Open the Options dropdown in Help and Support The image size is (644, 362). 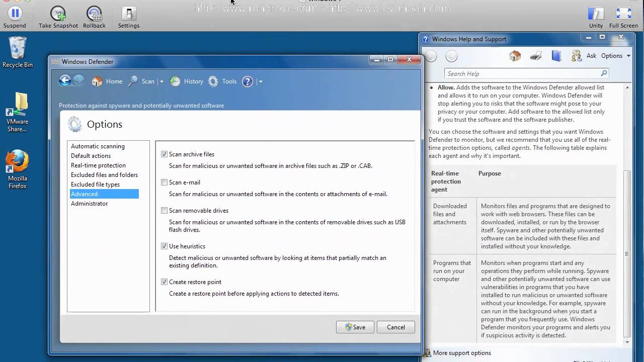pyautogui.click(x=616, y=56)
